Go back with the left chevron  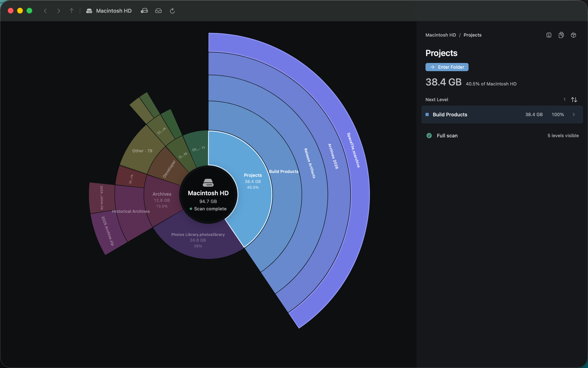coord(45,11)
